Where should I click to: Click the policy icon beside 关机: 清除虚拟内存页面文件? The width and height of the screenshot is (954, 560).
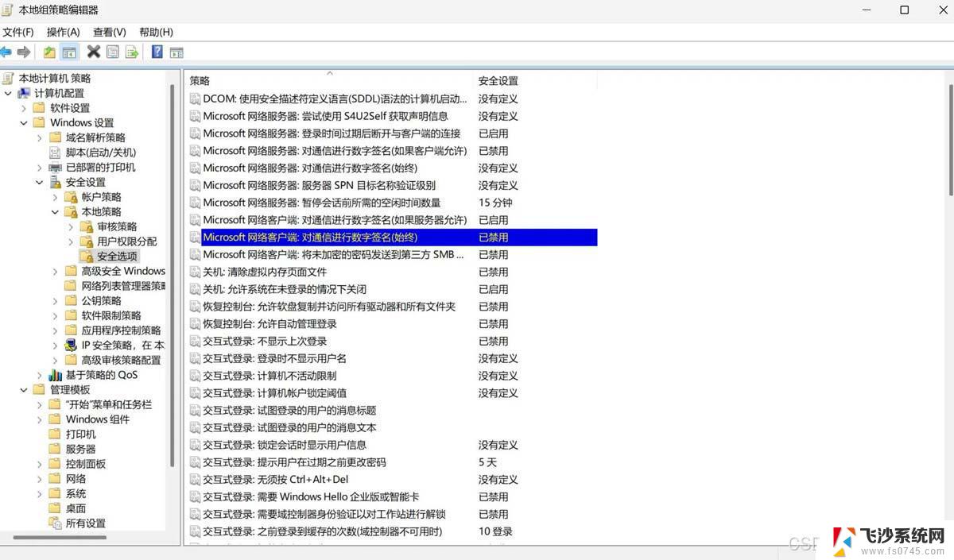pos(196,272)
